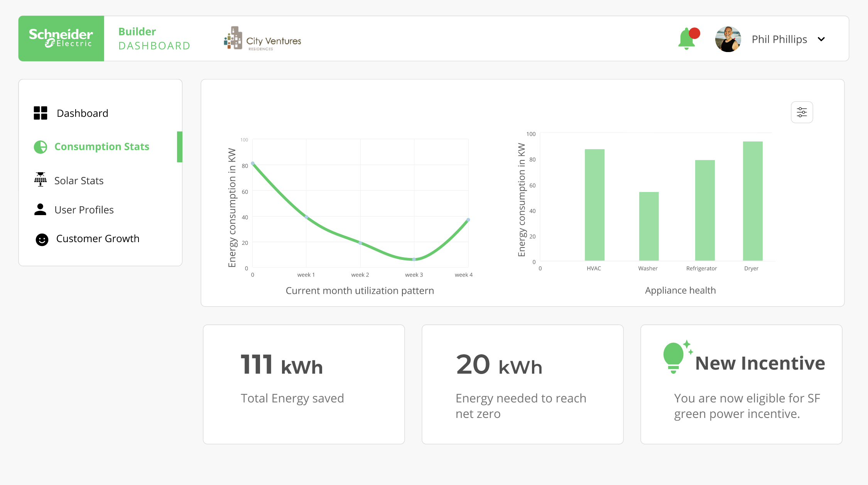Click the Dashboard grid icon
This screenshot has height=485, width=868.
(41, 113)
